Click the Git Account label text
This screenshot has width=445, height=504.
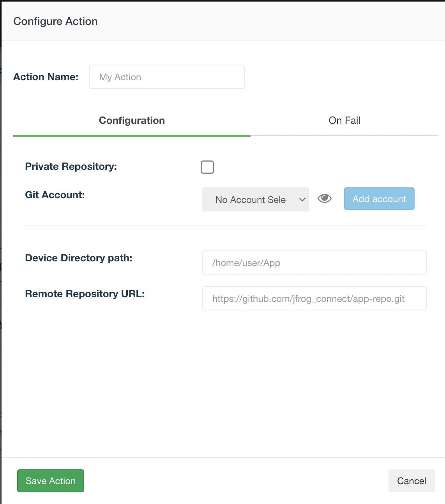(55, 195)
